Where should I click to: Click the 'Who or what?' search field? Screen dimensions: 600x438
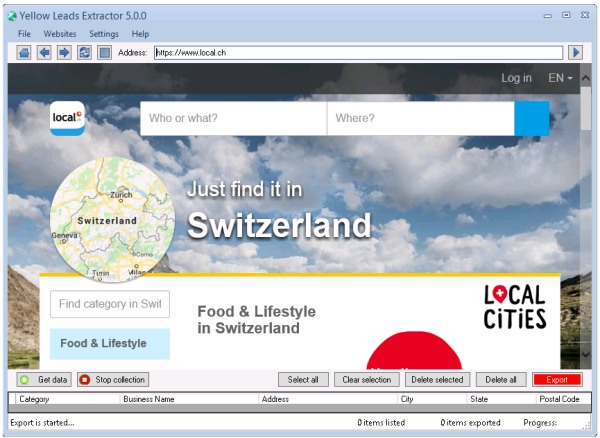coord(233,118)
